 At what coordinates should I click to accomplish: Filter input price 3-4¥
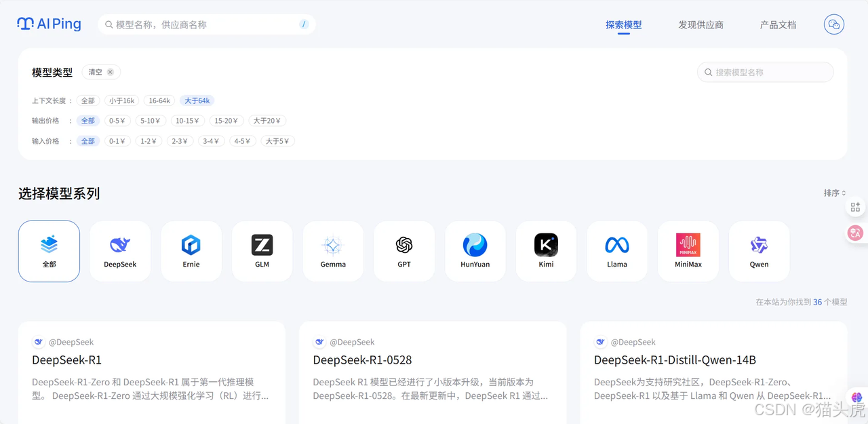click(212, 141)
